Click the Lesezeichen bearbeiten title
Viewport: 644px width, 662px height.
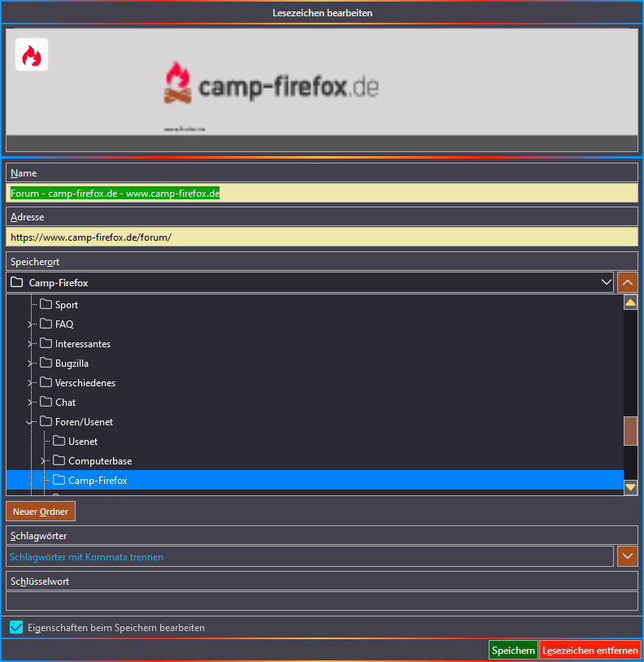coord(323,13)
